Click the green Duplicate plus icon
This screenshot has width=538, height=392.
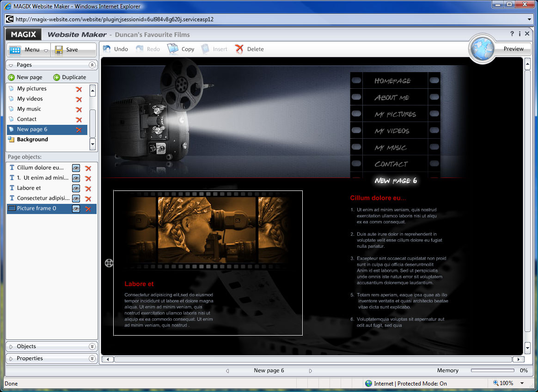click(x=56, y=77)
